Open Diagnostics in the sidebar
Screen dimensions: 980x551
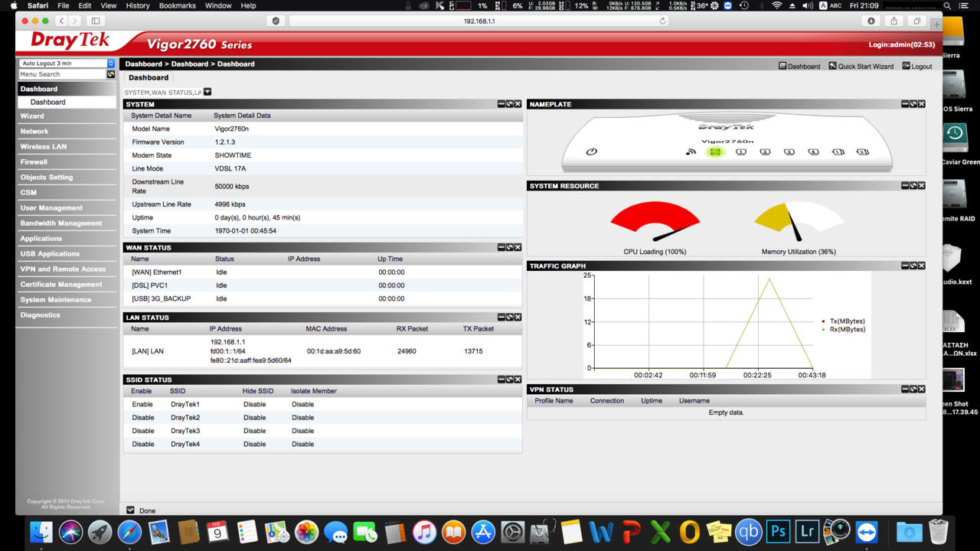click(x=67, y=315)
